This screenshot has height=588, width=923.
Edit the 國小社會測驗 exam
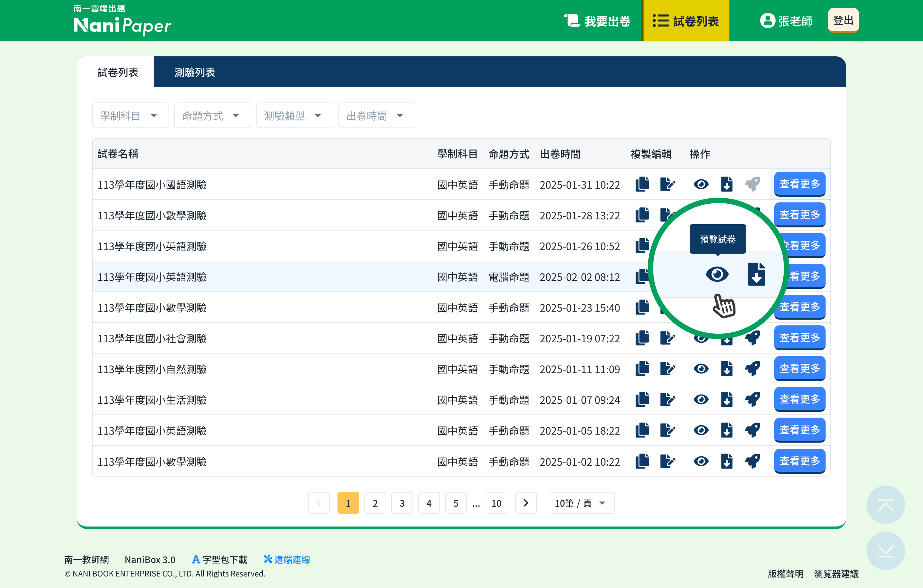[667, 338]
